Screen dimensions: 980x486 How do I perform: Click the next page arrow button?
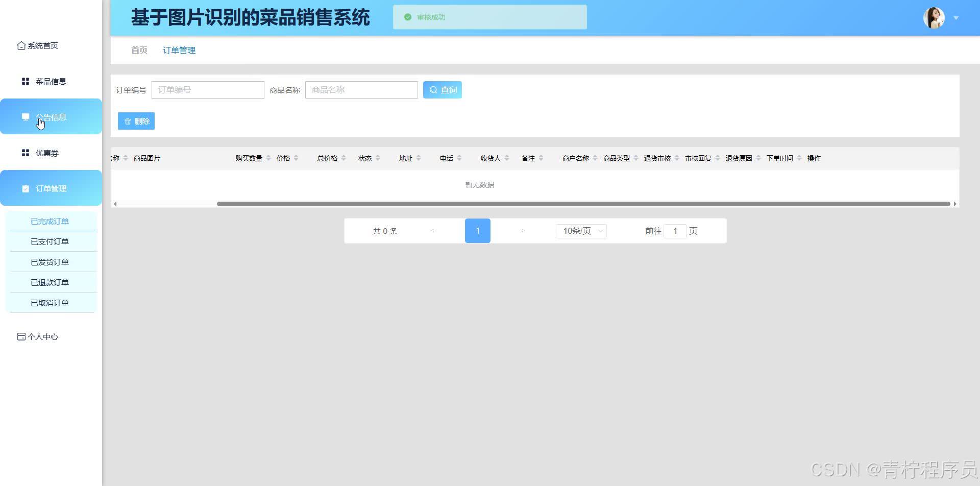point(522,231)
